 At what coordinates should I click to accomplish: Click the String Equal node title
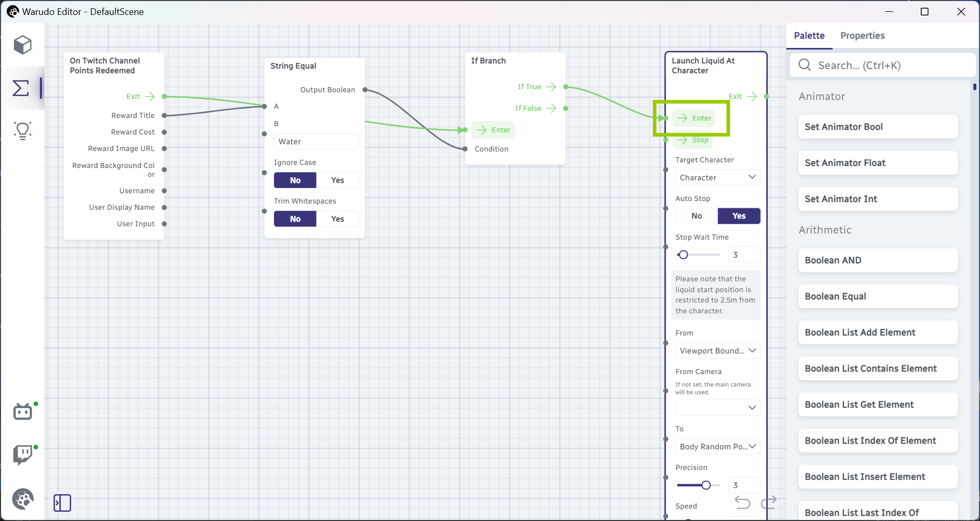(x=293, y=66)
